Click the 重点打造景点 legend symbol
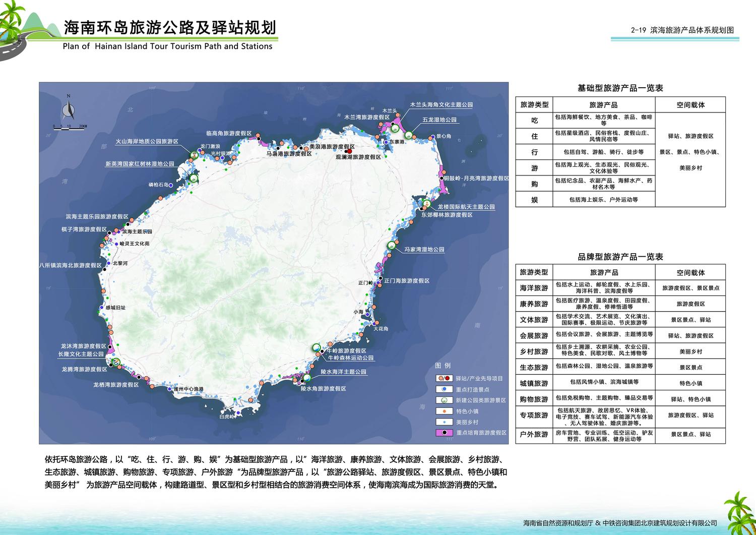756x535 pixels. [x=444, y=389]
